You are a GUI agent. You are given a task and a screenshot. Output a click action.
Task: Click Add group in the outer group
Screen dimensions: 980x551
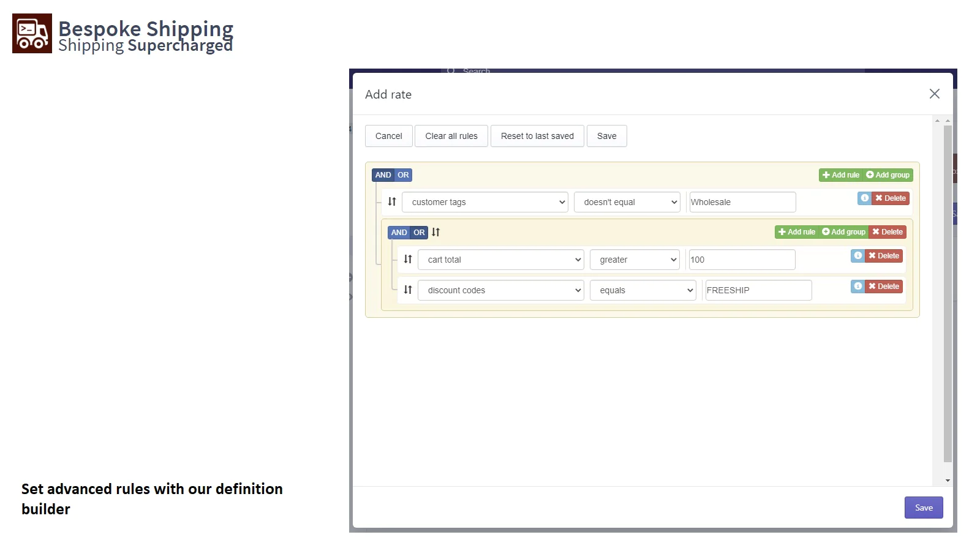[888, 175]
